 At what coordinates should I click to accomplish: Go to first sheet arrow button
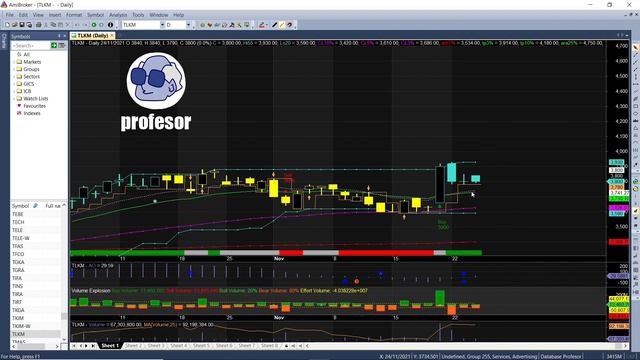click(74, 346)
